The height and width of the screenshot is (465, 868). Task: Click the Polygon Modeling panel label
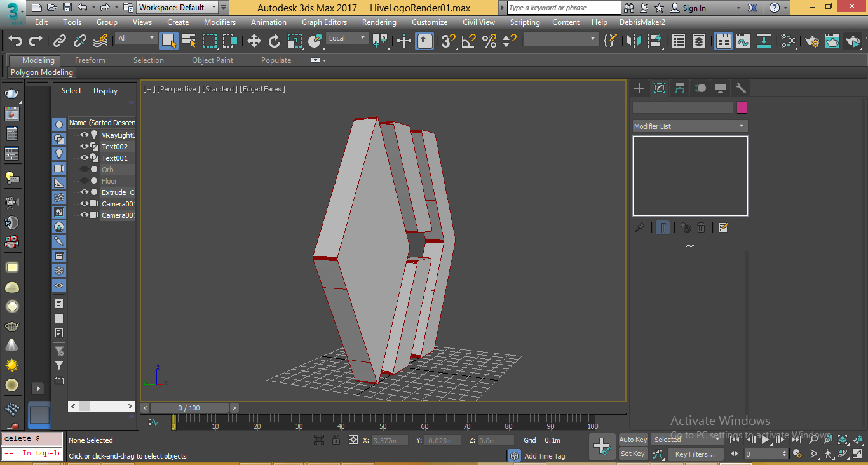(x=42, y=72)
